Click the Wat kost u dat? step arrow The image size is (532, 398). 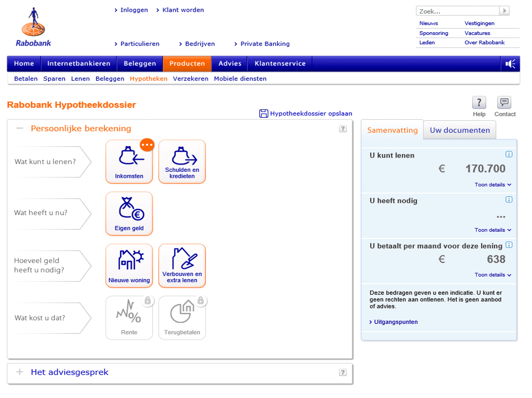pyautogui.click(x=53, y=318)
